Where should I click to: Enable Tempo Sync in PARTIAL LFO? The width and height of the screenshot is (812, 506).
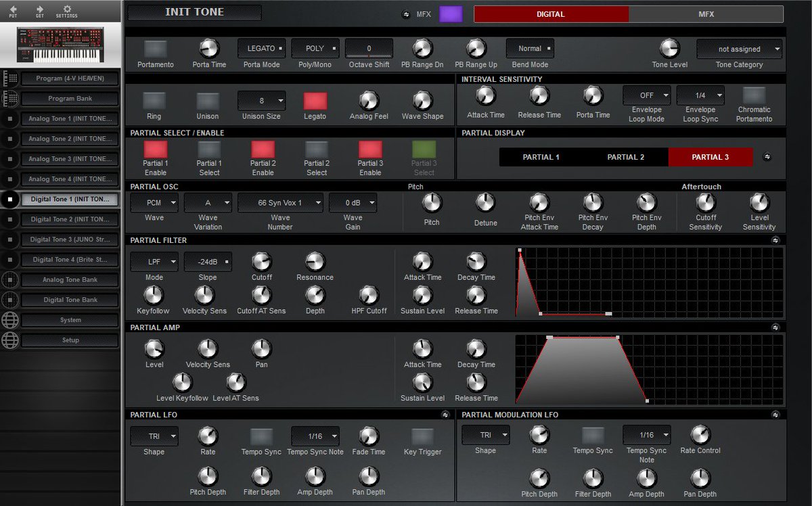[x=261, y=437]
